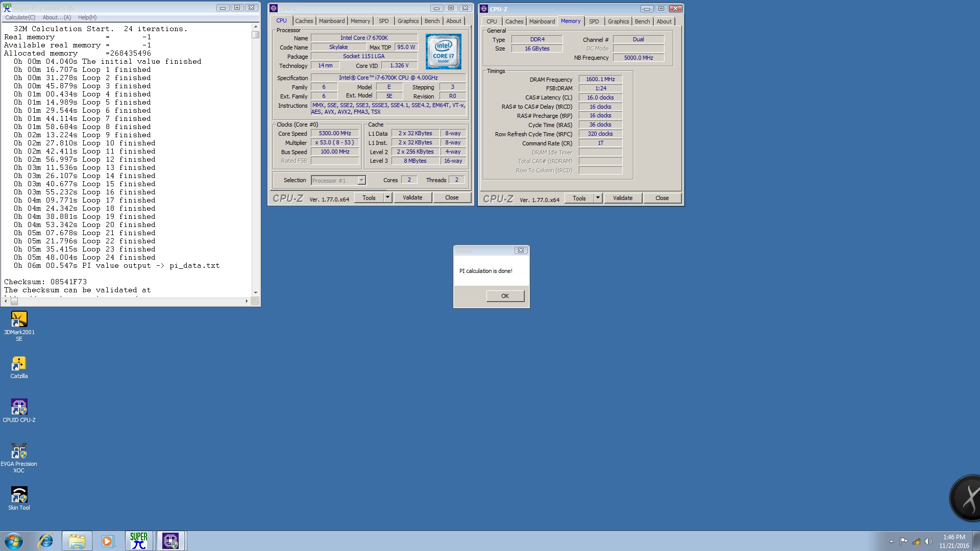980x551 pixels.
Task: Click the Intel Core i7 logo in CPU-Z
Action: pyautogui.click(x=444, y=52)
